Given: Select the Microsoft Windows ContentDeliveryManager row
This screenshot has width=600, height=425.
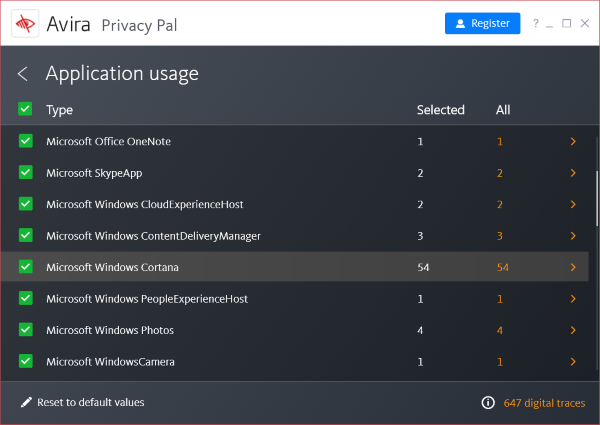Looking at the screenshot, I should pos(295,236).
